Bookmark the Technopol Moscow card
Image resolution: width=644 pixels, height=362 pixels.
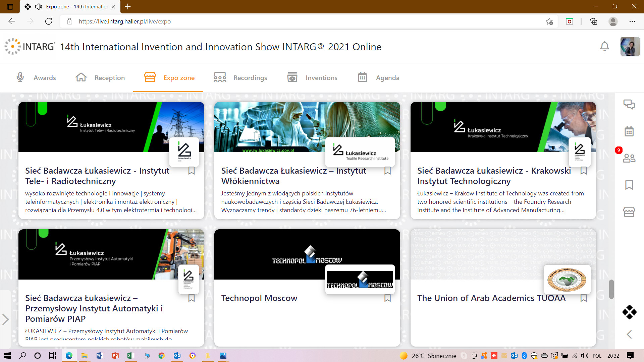click(x=387, y=298)
